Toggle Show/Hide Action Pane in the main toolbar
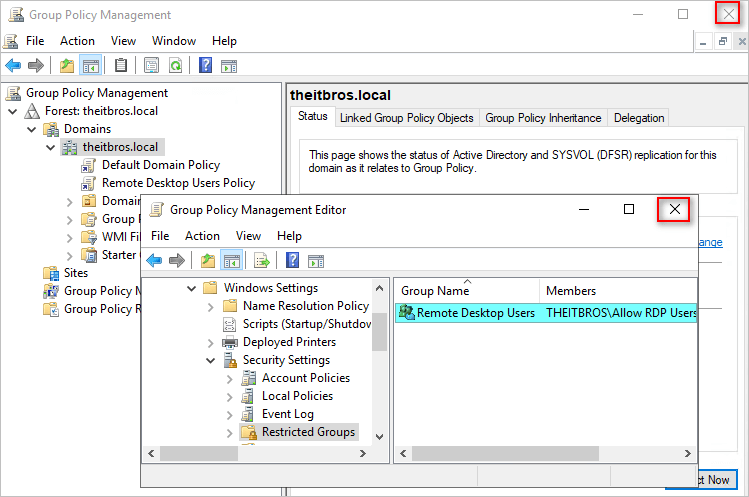Viewport: 749px width, 497px height. click(229, 66)
